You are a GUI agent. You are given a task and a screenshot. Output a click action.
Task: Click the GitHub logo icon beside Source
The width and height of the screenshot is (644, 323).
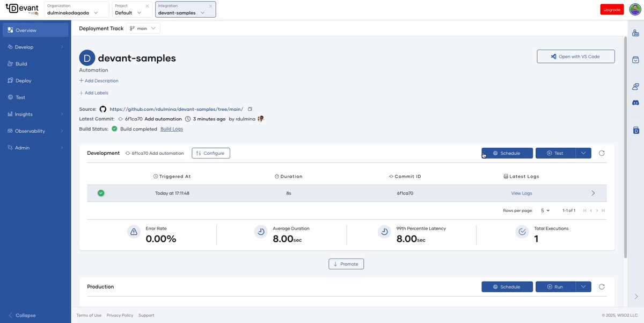tap(103, 109)
